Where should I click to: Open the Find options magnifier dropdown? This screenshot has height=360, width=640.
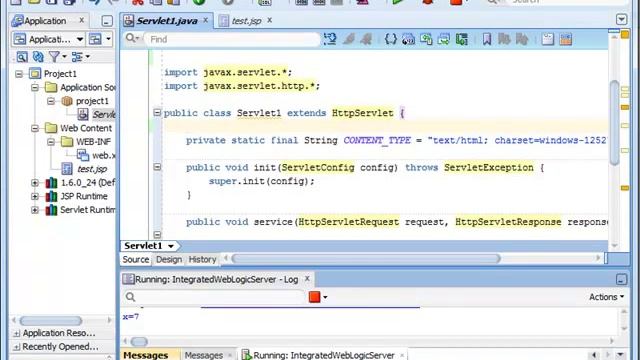tap(132, 39)
